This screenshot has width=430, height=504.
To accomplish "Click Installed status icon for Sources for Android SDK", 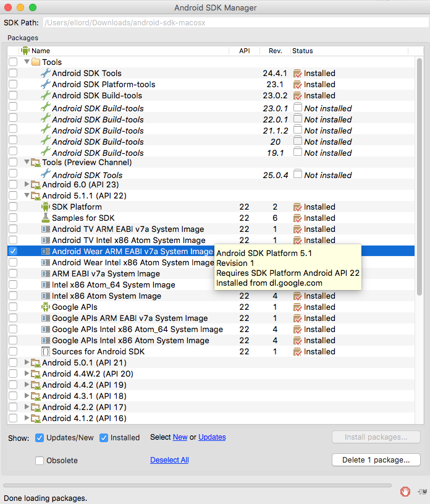I will [297, 352].
